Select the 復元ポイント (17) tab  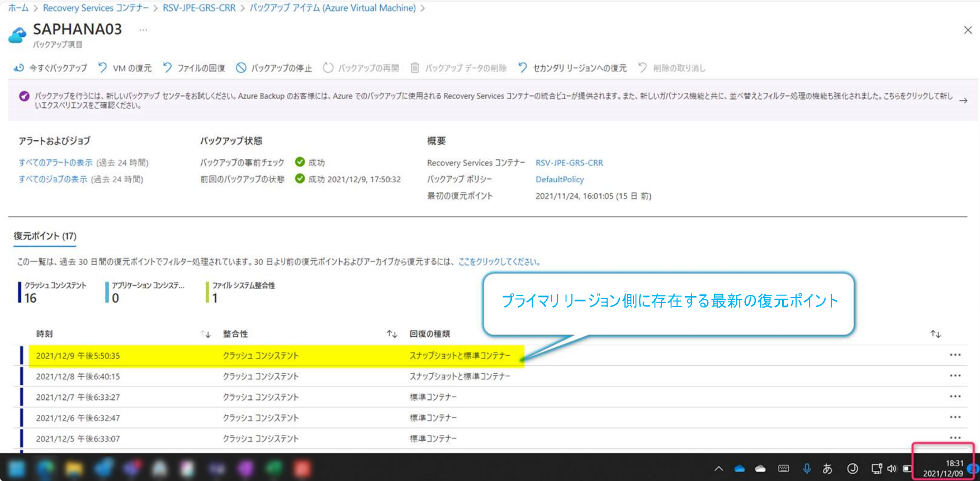pos(45,236)
